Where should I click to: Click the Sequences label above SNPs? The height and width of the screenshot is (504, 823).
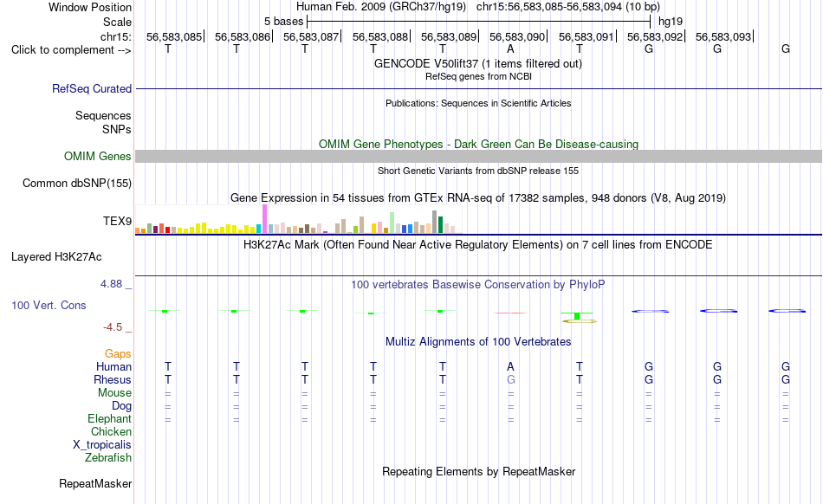(x=103, y=115)
